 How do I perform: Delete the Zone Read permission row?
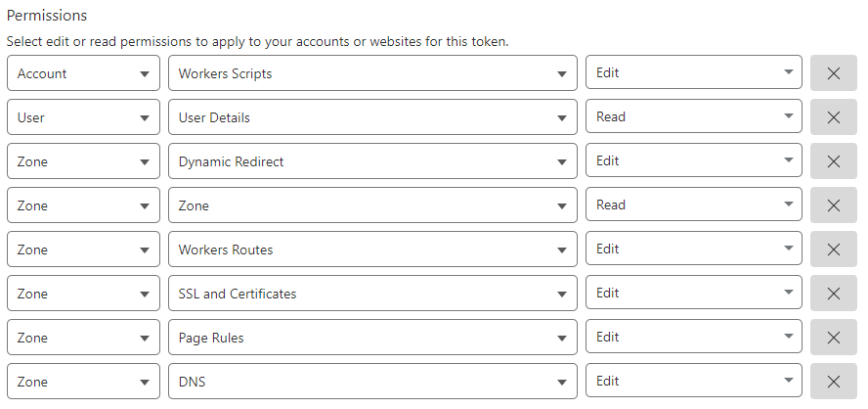pos(833,205)
